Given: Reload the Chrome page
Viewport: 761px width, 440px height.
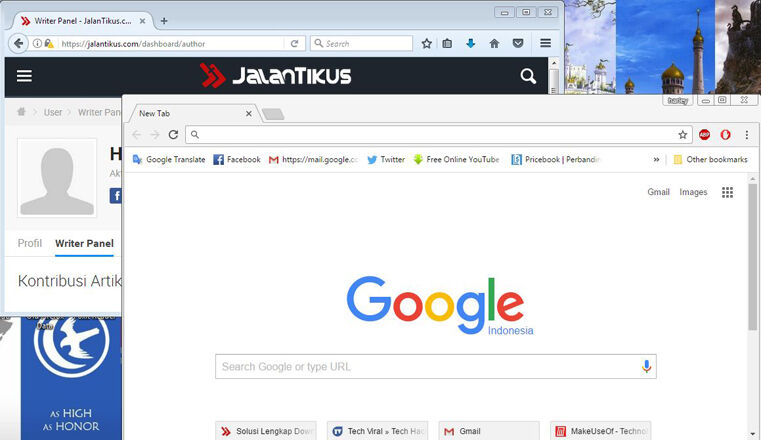Looking at the screenshot, I should click(x=173, y=135).
